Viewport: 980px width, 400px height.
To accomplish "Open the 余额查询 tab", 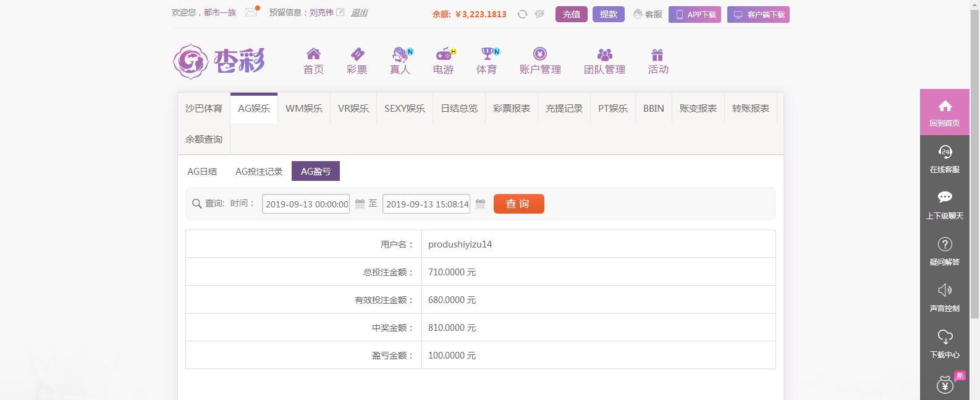I will (204, 139).
